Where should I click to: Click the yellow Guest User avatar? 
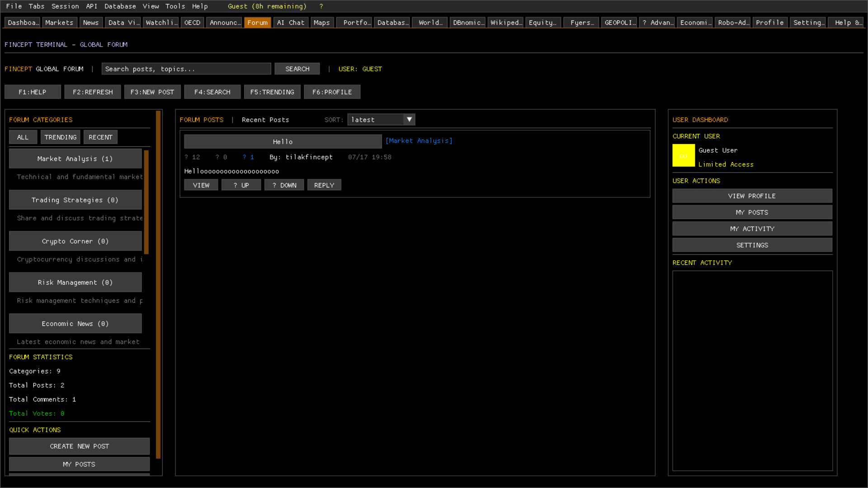coord(683,155)
